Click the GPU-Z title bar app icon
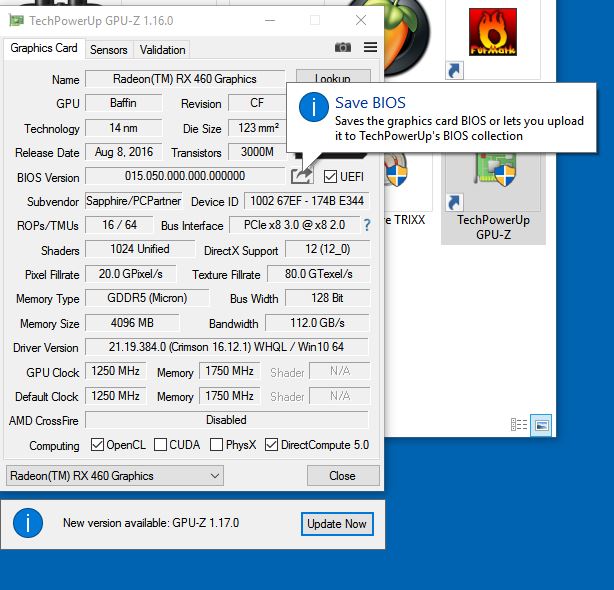Screen dimensions: 614x590 (x=16, y=20)
